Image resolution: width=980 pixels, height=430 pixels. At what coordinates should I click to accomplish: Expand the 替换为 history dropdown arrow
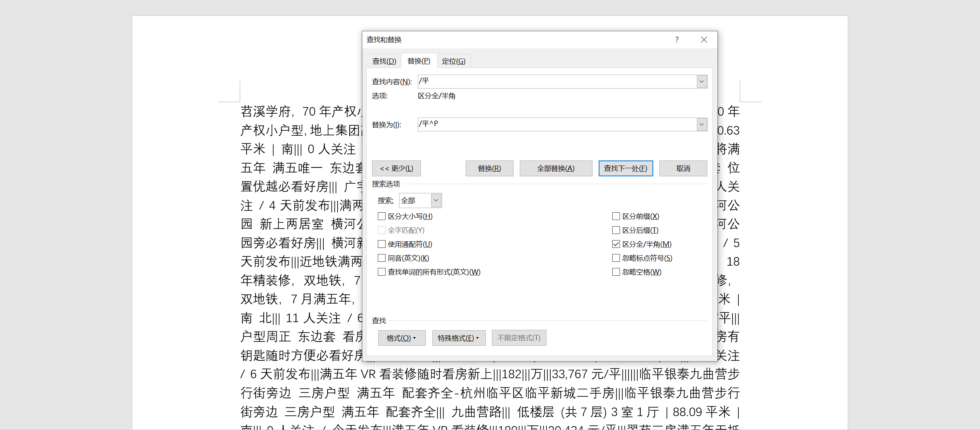pos(702,125)
